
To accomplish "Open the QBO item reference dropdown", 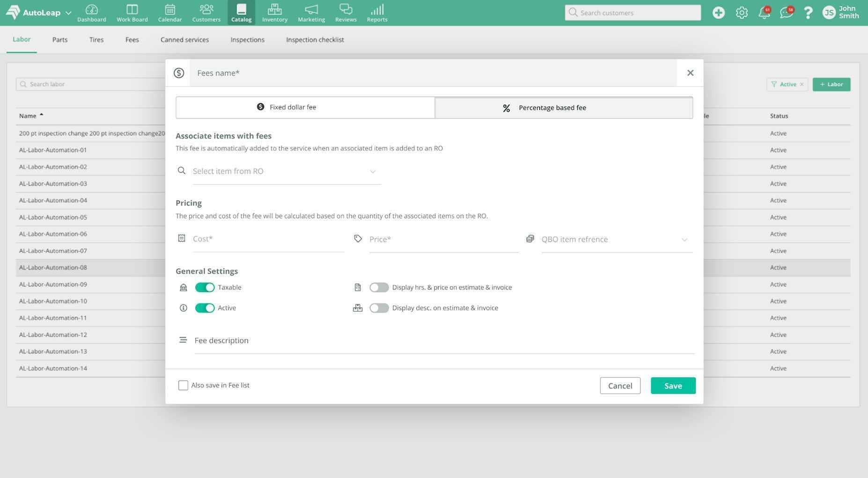I will 683,238.
